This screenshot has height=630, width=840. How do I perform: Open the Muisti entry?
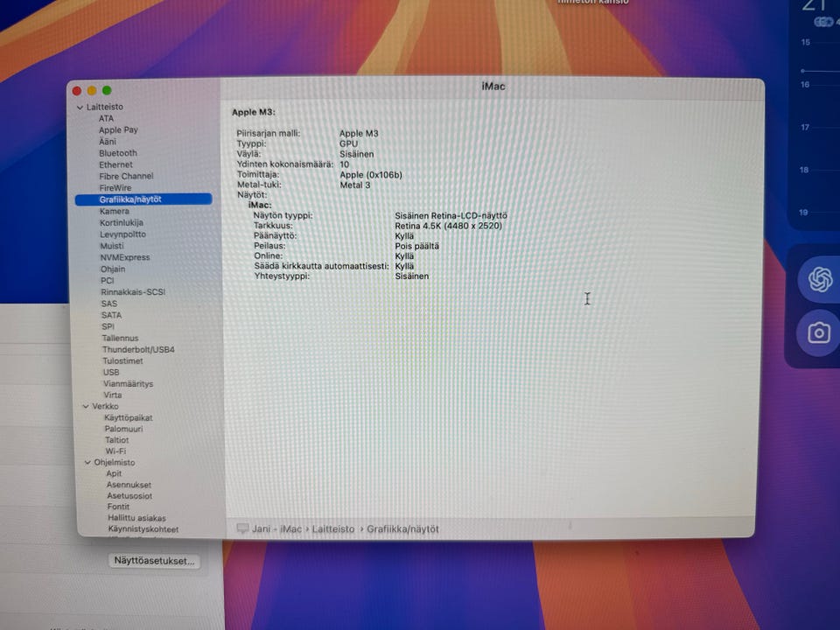[x=112, y=246]
